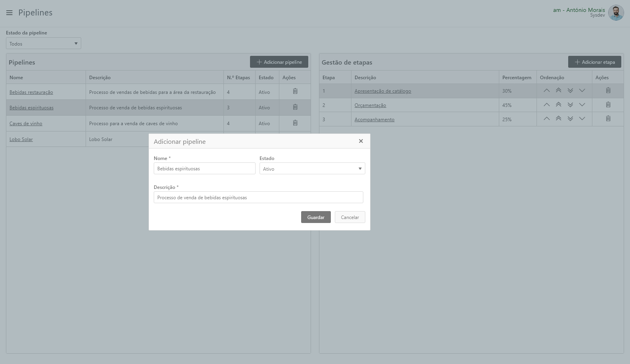
Task: Open the Lobo Solar pipeline link
Action: coord(21,139)
